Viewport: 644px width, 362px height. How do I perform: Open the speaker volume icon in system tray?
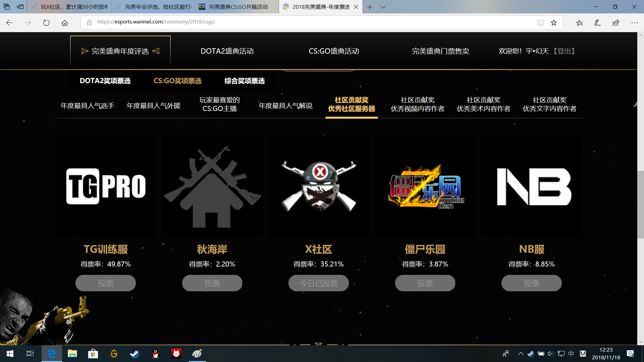point(550,354)
